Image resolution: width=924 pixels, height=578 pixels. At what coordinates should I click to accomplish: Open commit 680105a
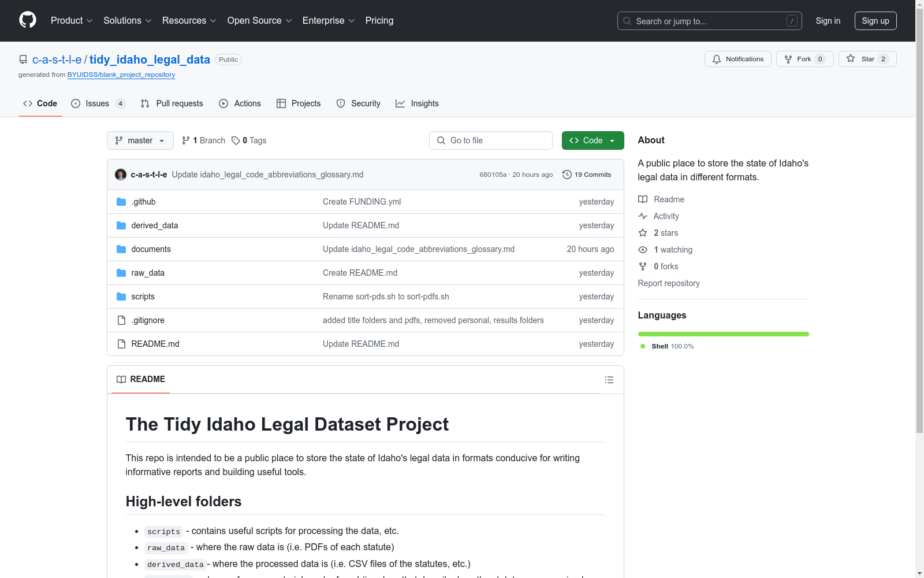coord(493,175)
